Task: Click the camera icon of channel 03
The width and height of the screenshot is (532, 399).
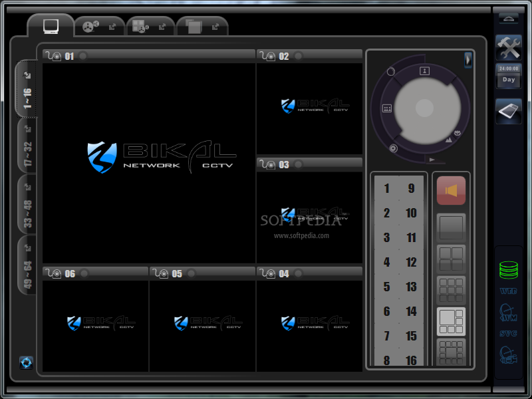Action: [x=268, y=164]
